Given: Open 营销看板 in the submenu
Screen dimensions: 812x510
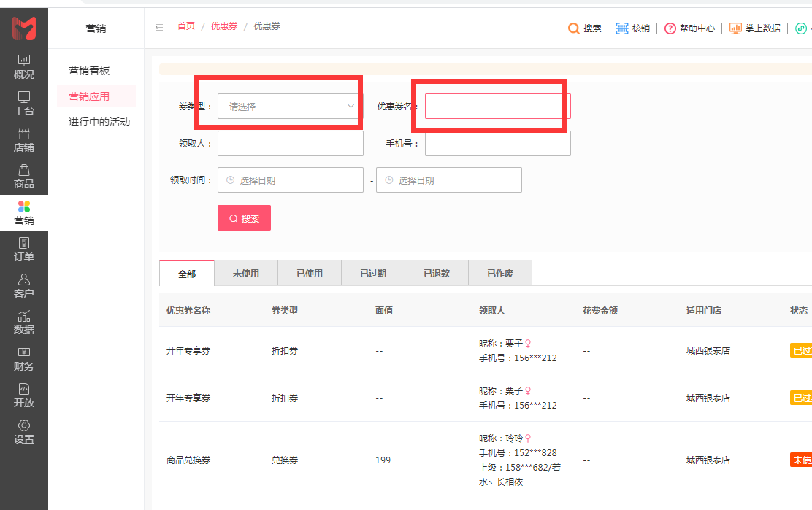Looking at the screenshot, I should [89, 71].
